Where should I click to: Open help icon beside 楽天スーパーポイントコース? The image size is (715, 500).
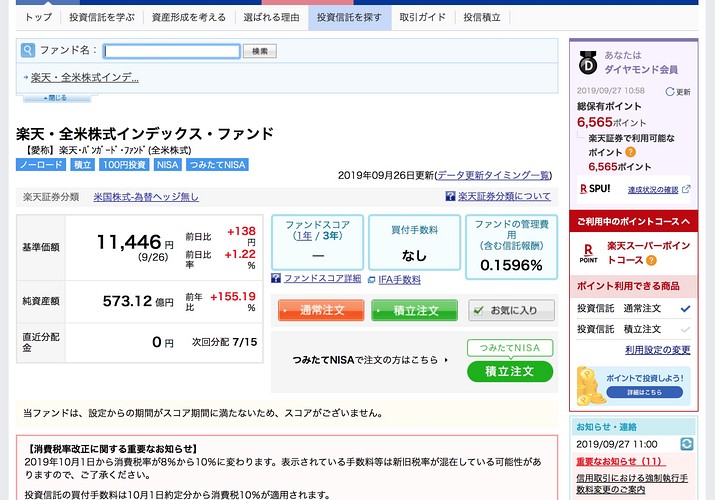pyautogui.click(x=651, y=260)
